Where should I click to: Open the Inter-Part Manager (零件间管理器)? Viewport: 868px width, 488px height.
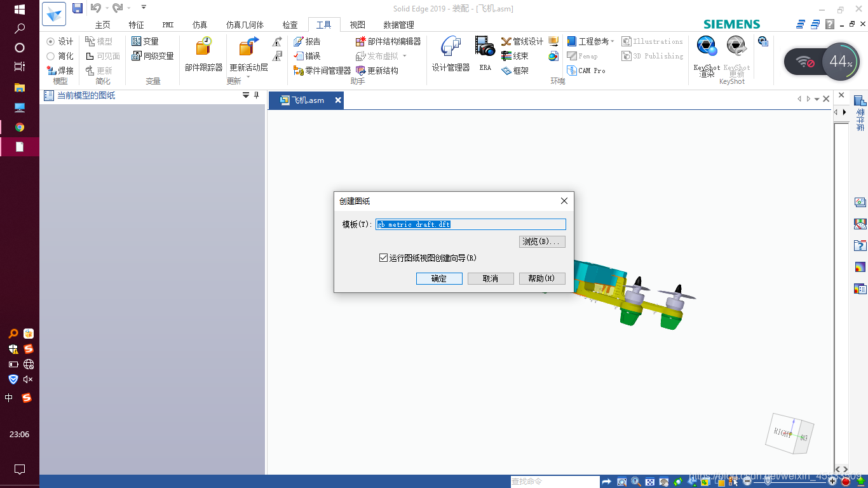click(x=323, y=71)
